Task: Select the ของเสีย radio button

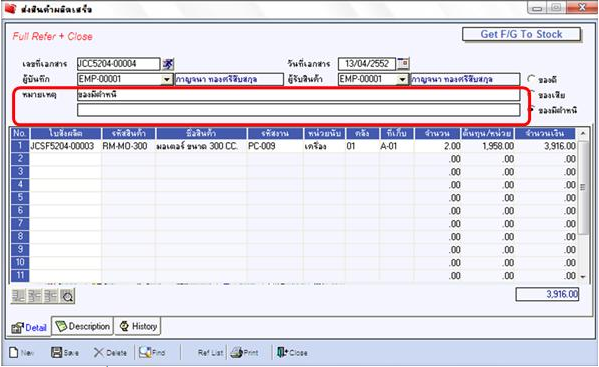Action: coord(531,94)
